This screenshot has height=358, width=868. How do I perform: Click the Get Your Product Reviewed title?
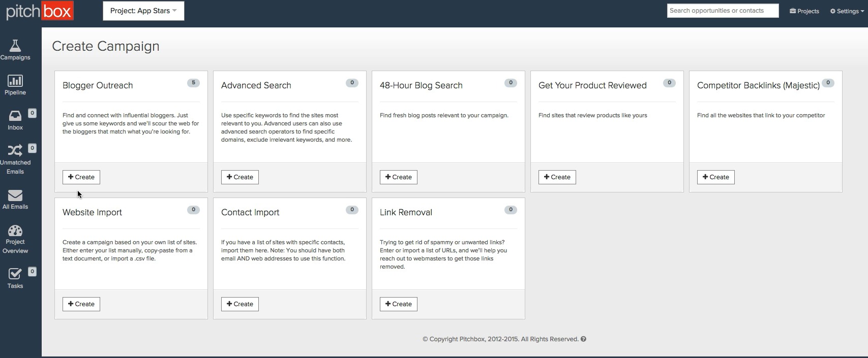click(592, 85)
